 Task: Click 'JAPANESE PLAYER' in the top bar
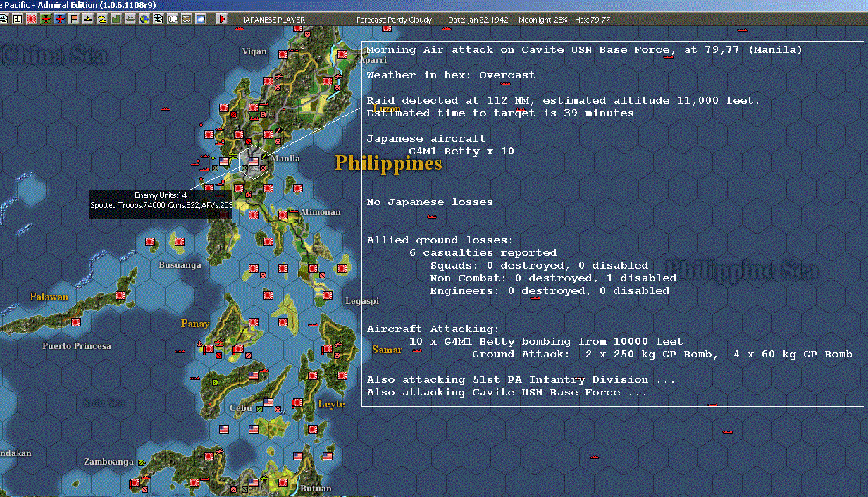(274, 20)
